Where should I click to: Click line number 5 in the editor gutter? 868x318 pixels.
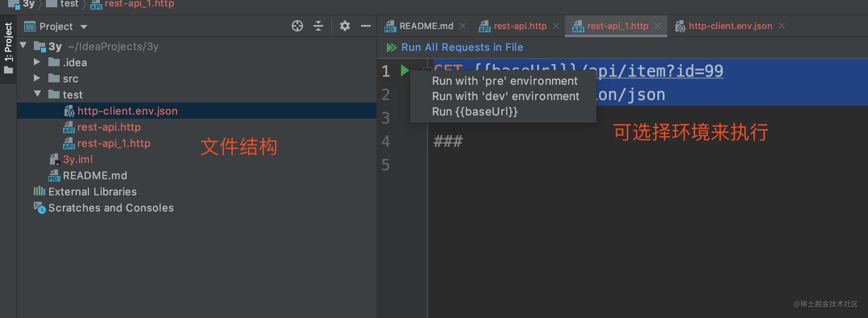[x=386, y=165]
